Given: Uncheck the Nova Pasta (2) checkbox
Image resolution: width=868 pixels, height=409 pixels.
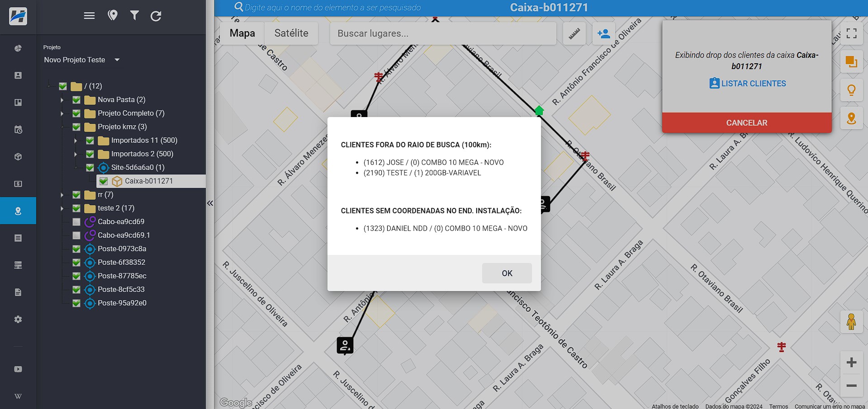Looking at the screenshot, I should click(x=76, y=99).
